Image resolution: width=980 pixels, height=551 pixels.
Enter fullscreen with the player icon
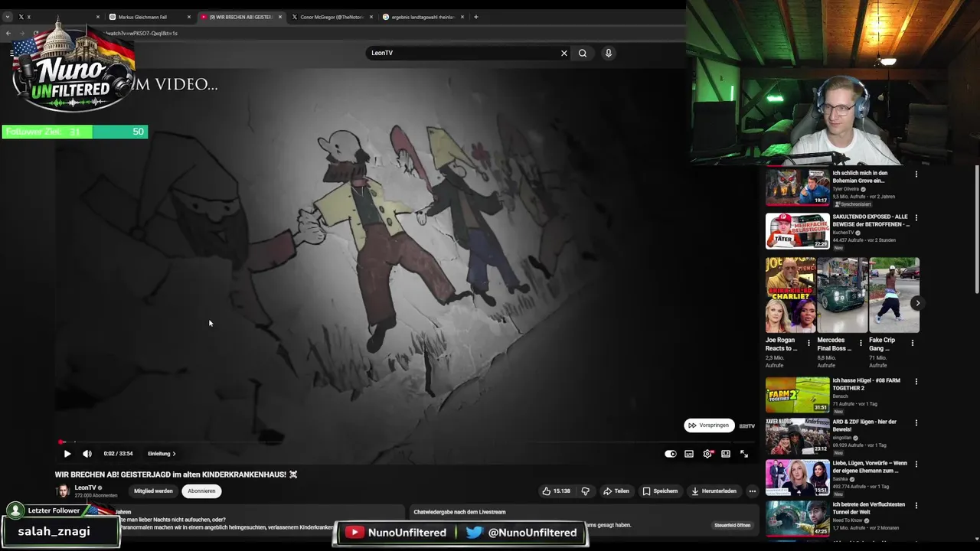pos(744,454)
